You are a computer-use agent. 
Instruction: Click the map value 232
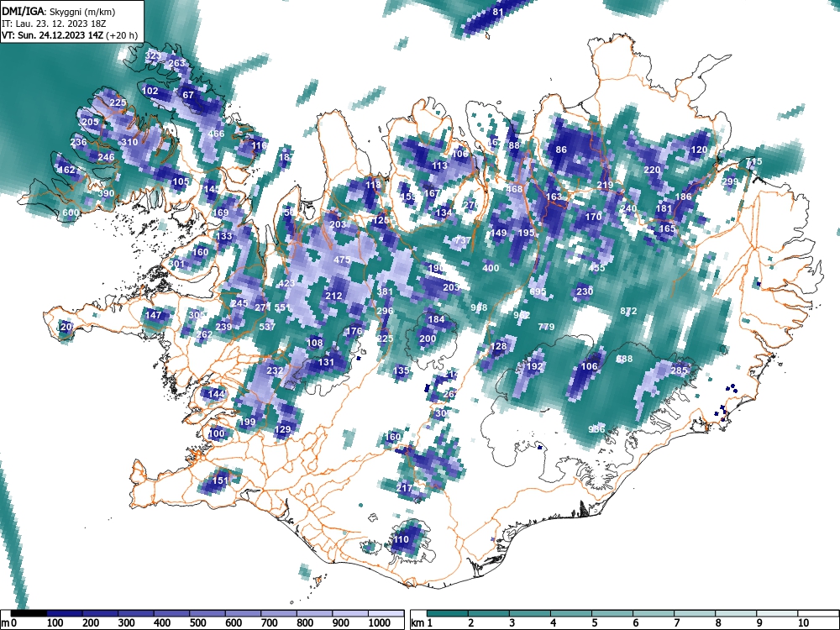[275, 370]
